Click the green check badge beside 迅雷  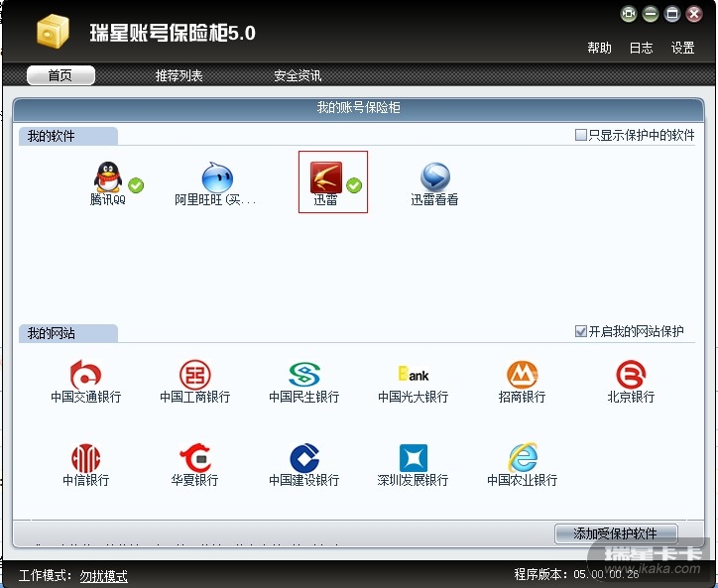tap(354, 185)
